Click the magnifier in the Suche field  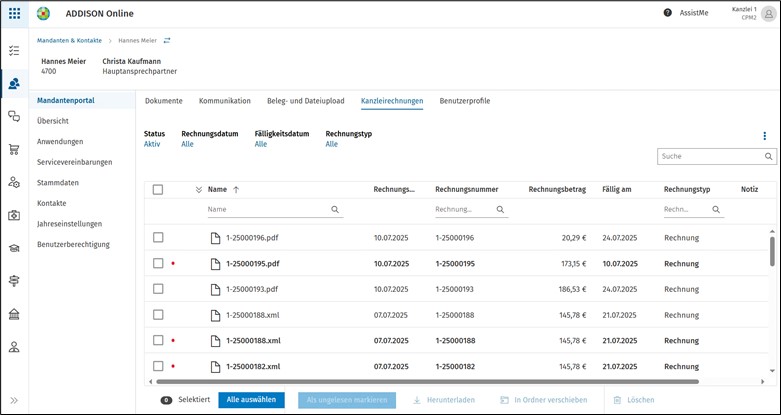coord(769,156)
